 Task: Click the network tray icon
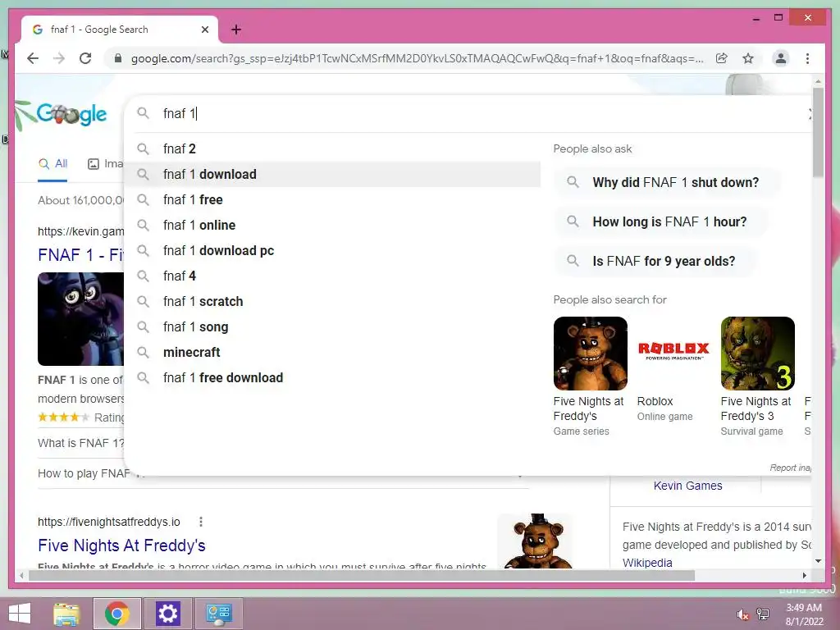(763, 614)
